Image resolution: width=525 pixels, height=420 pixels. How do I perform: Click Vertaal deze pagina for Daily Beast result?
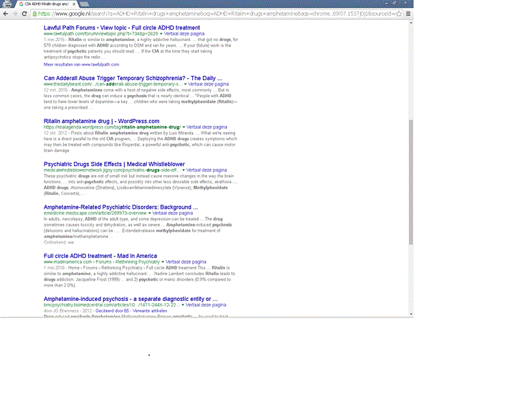click(208, 84)
